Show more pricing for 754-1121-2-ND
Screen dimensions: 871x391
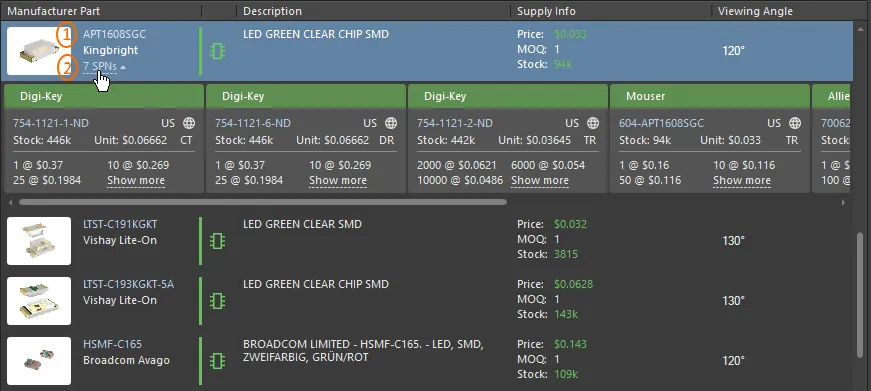(x=540, y=181)
